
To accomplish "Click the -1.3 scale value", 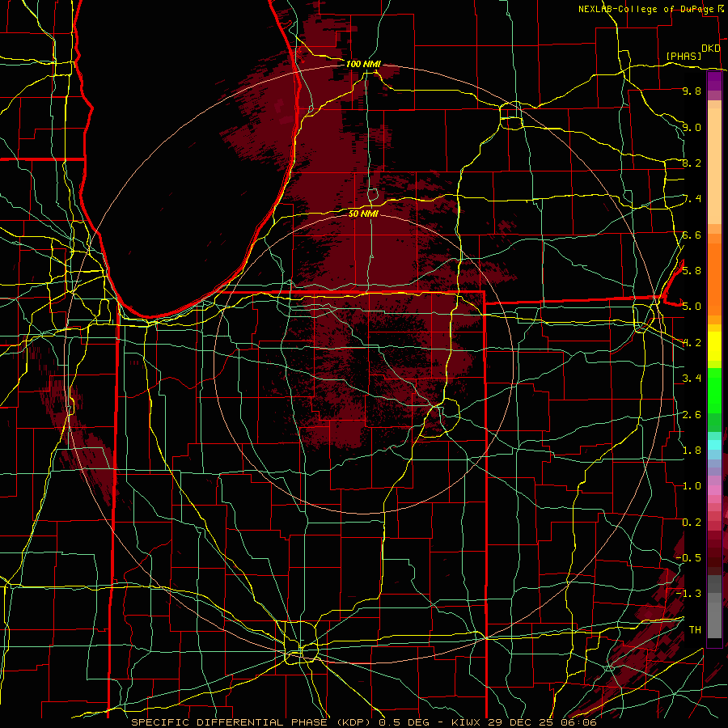I will tap(689, 594).
